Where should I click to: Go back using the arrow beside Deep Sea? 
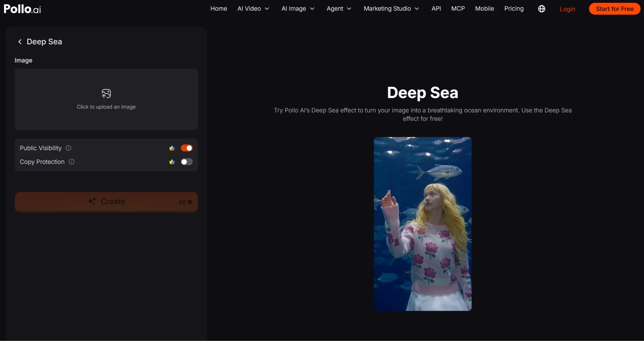[x=20, y=41]
